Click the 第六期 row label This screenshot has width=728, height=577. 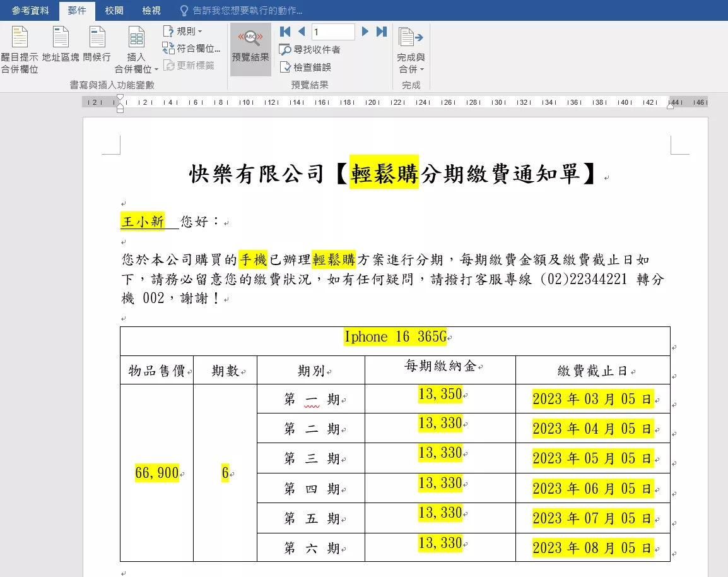tap(312, 548)
